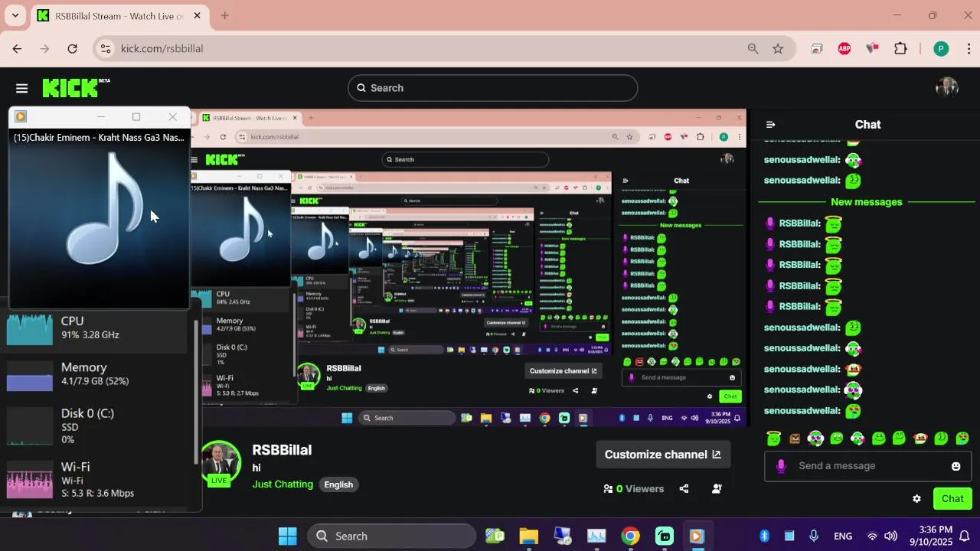Screen dimensions: 980x551
Task: Click the Windows Start button
Action: coord(288,536)
